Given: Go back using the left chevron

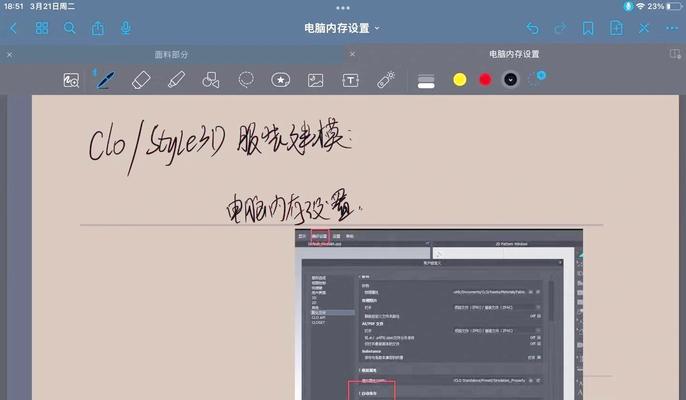Looking at the screenshot, I should [x=13, y=28].
